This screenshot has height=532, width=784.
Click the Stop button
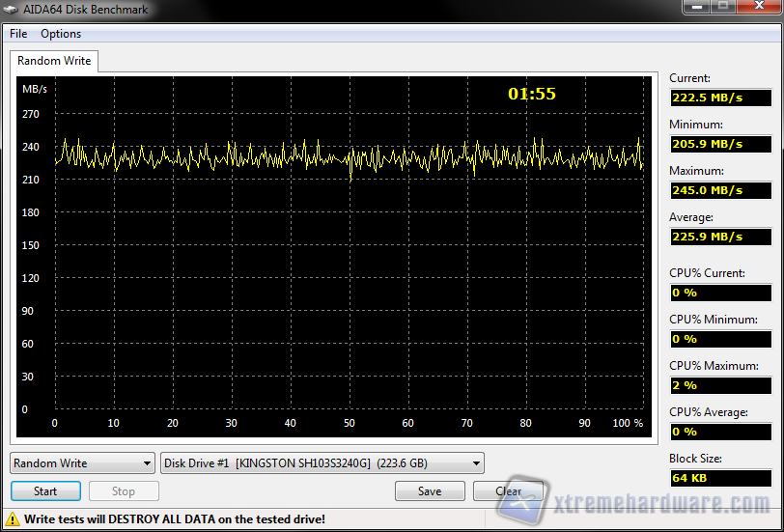pos(124,491)
